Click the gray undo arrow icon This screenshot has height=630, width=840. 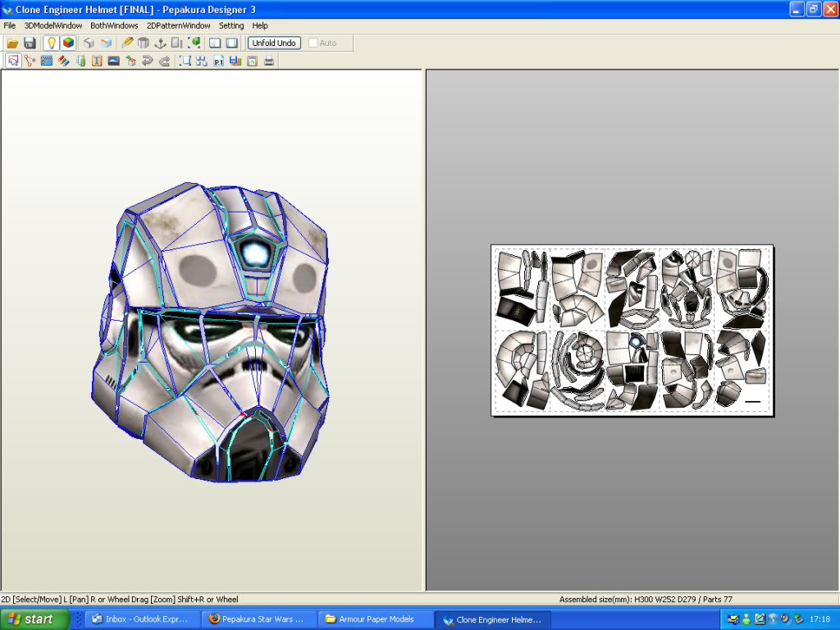pyautogui.click(x=147, y=61)
